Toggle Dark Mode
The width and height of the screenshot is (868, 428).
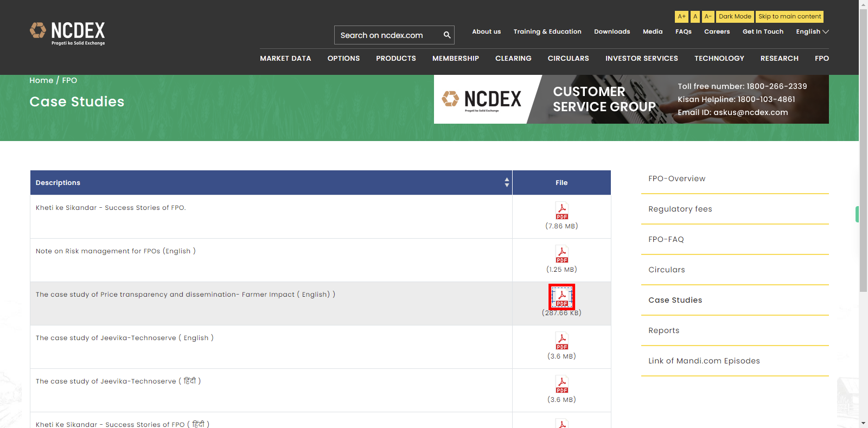point(735,17)
